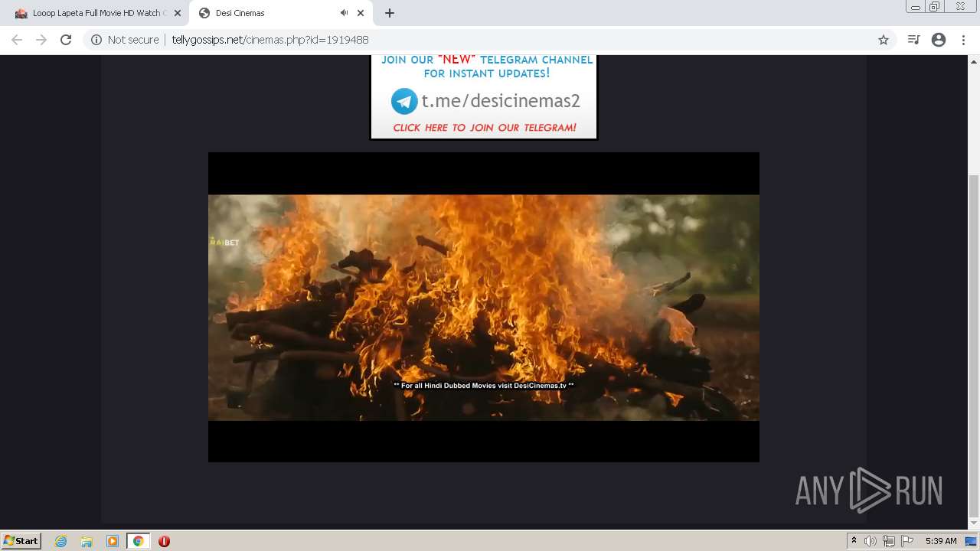Click 'Click here to join our Telegram' text
This screenshot has width=980, height=551.
485,128
